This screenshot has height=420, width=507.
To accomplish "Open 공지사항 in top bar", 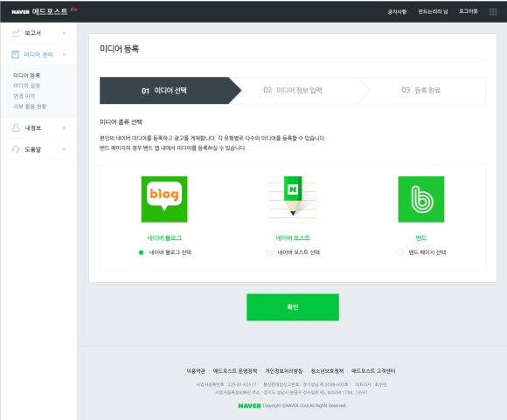I will pos(397,11).
